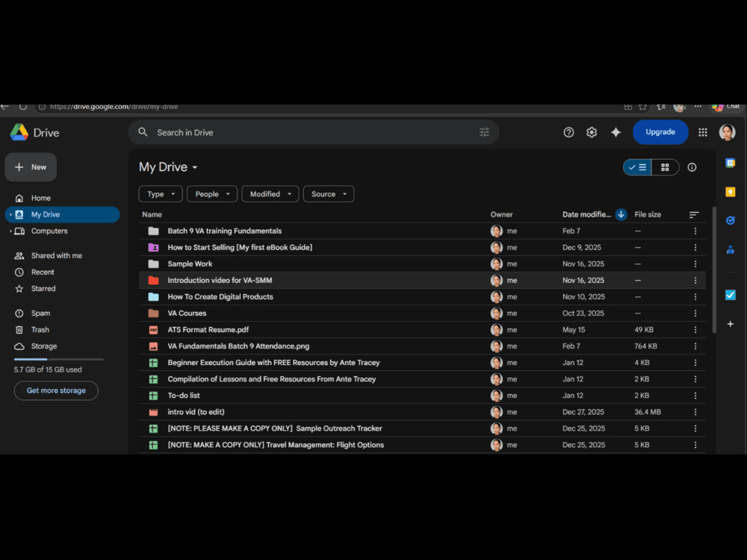Open Google Calendar side panel icon
Viewport: 747px width, 560px height.
[730, 164]
